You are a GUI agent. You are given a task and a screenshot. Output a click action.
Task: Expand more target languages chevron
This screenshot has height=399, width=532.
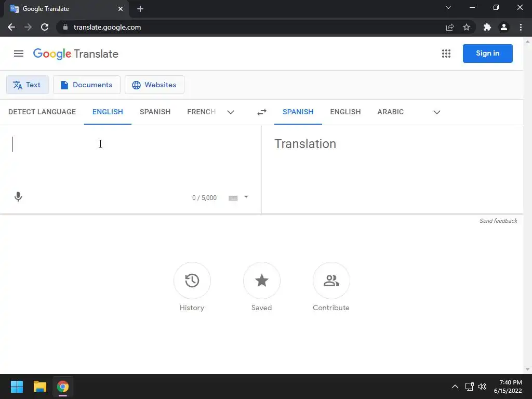click(x=437, y=112)
